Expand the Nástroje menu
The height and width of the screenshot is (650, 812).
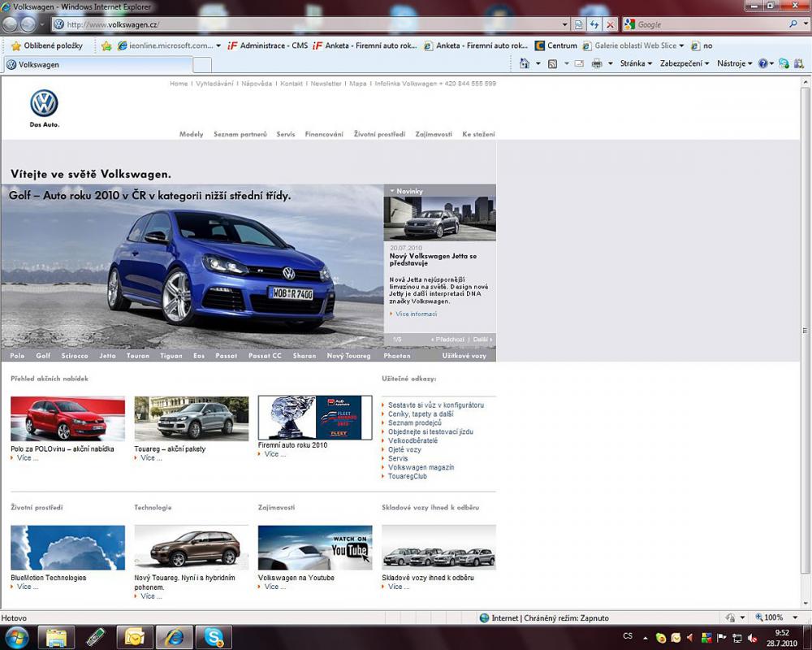[734, 63]
